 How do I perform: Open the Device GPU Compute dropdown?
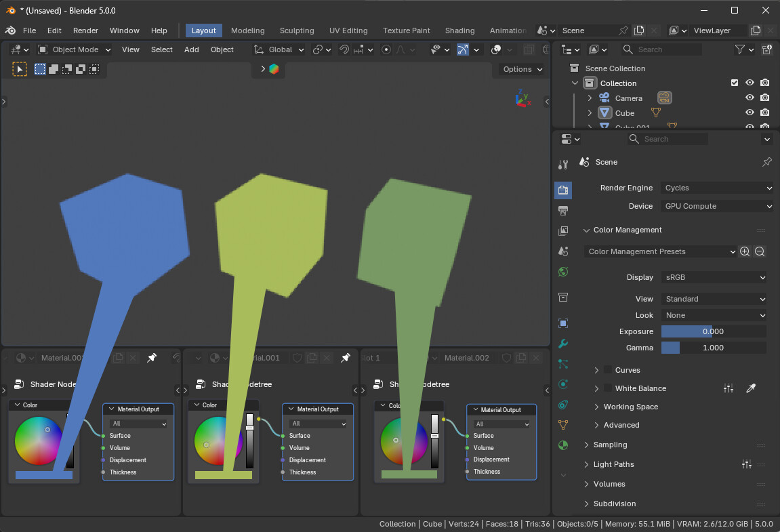(x=717, y=206)
